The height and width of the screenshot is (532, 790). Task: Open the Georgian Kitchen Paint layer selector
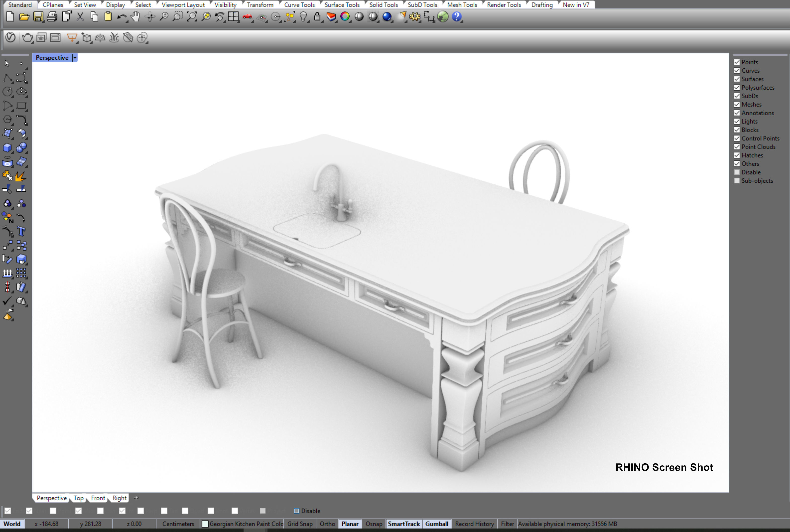[246, 524]
